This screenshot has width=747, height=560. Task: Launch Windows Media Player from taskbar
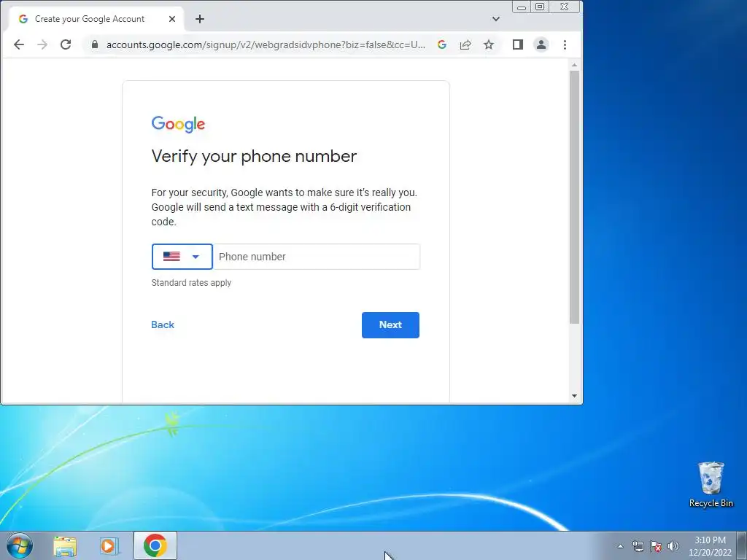click(x=109, y=546)
